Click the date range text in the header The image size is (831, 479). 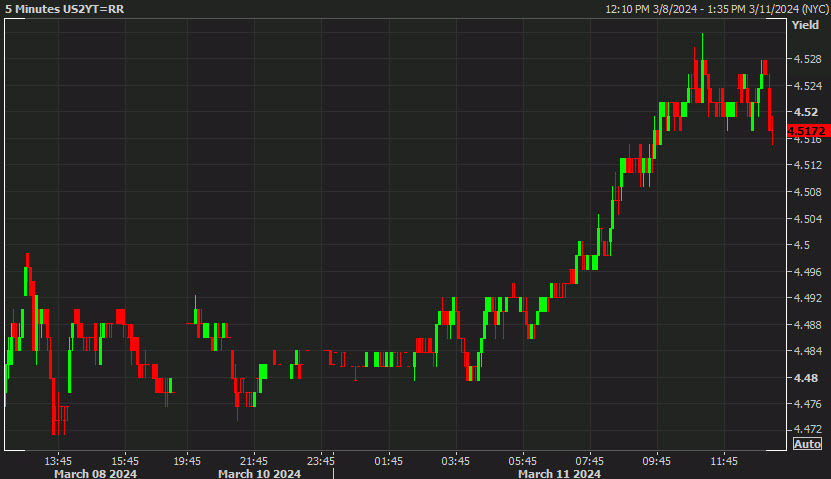tap(717, 9)
